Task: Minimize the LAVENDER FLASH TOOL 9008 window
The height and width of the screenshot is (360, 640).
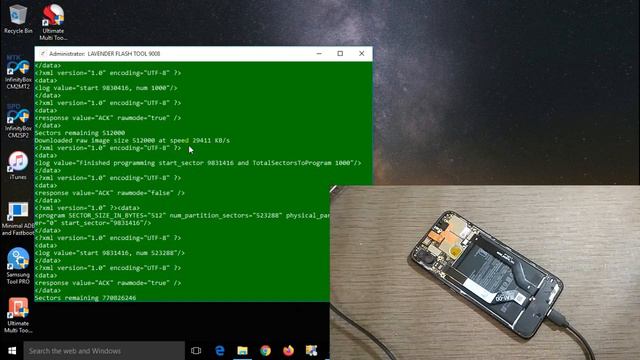Action: click(x=319, y=53)
